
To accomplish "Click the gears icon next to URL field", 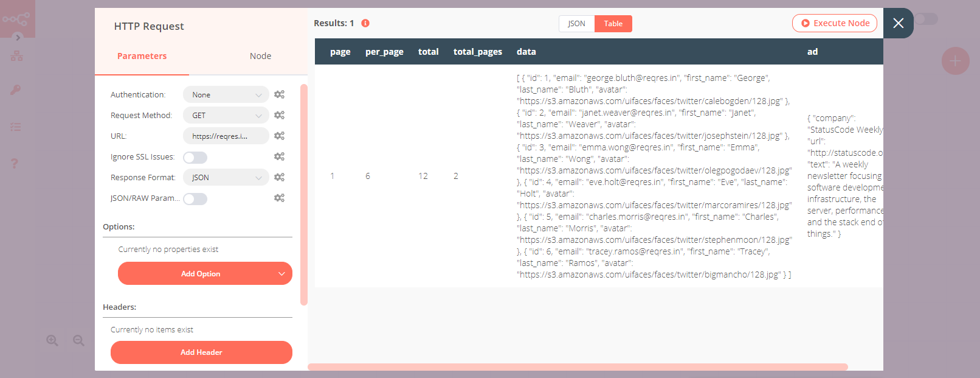I will [x=279, y=136].
